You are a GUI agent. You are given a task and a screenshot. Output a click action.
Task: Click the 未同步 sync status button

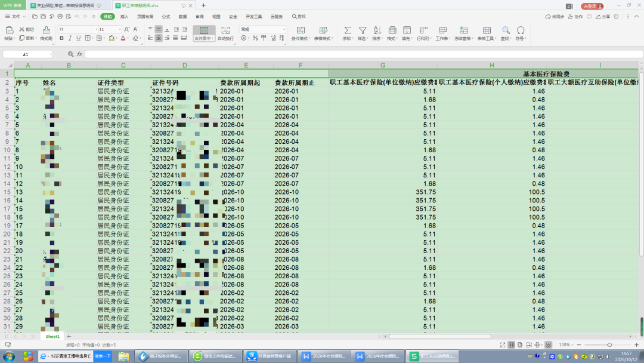click(555, 17)
